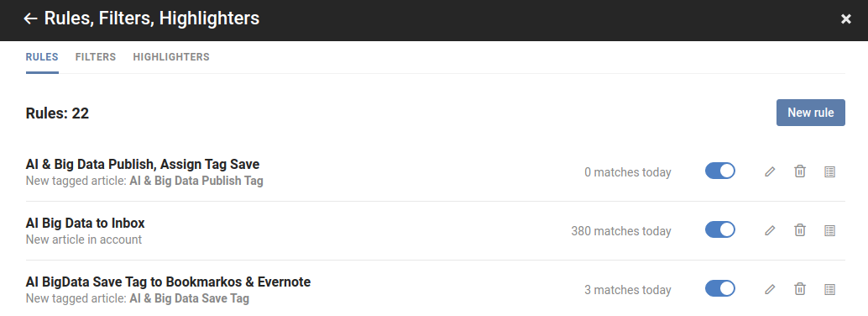The image size is (868, 316).
Task: Turn off the Bookmarkos & Evernote rule switch
Action: tap(720, 289)
